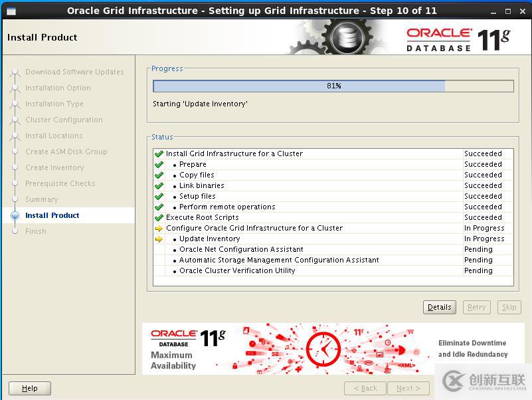The image size is (532, 400).
Task: Click the 81% progress bar
Action: 333,86
